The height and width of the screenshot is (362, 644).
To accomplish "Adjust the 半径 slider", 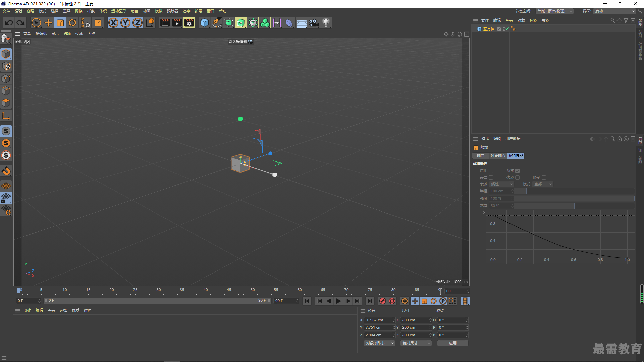I will 574,191.
